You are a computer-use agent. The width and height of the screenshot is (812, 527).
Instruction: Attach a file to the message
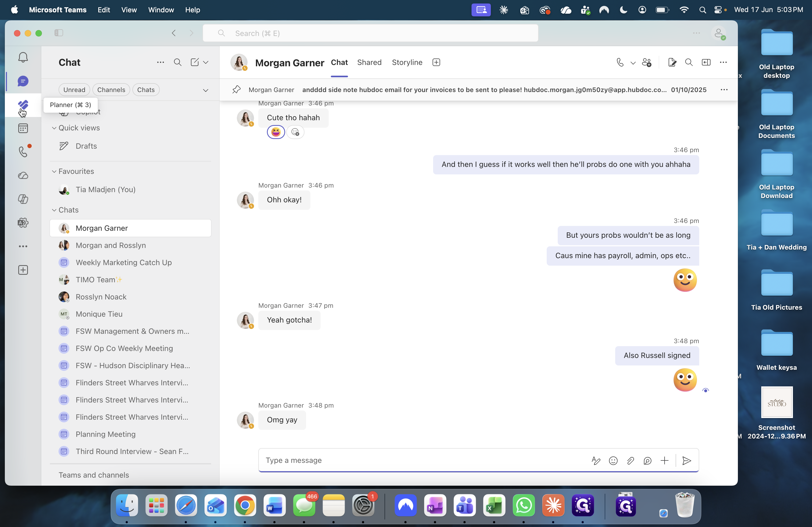tap(630, 460)
